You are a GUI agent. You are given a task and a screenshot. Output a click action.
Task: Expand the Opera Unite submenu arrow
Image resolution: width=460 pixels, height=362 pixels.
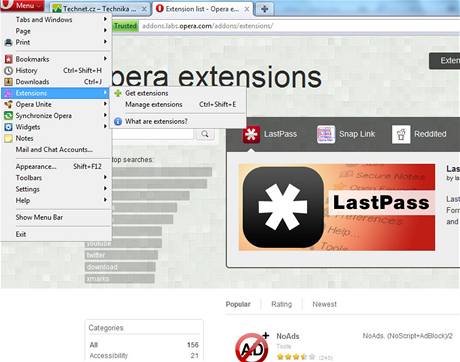click(x=105, y=104)
